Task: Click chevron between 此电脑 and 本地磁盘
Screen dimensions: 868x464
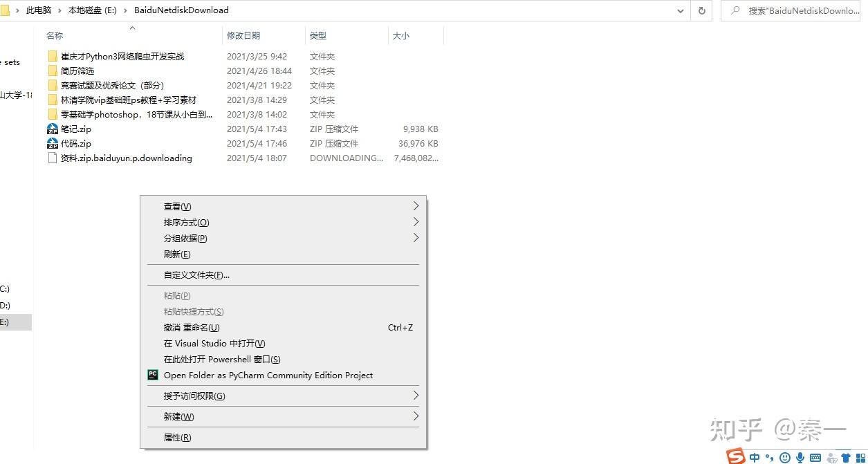Action: click(x=60, y=10)
